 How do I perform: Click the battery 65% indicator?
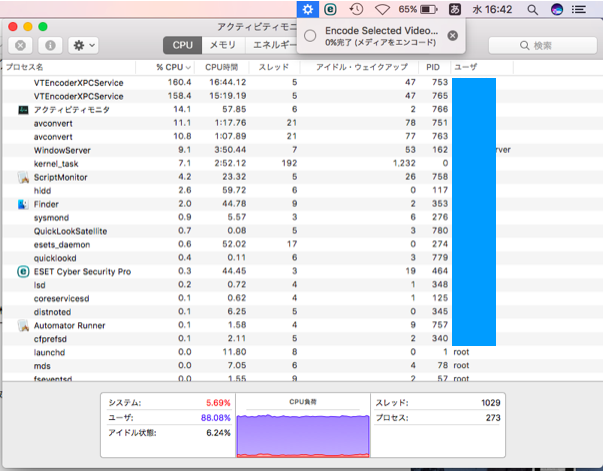coord(418,9)
